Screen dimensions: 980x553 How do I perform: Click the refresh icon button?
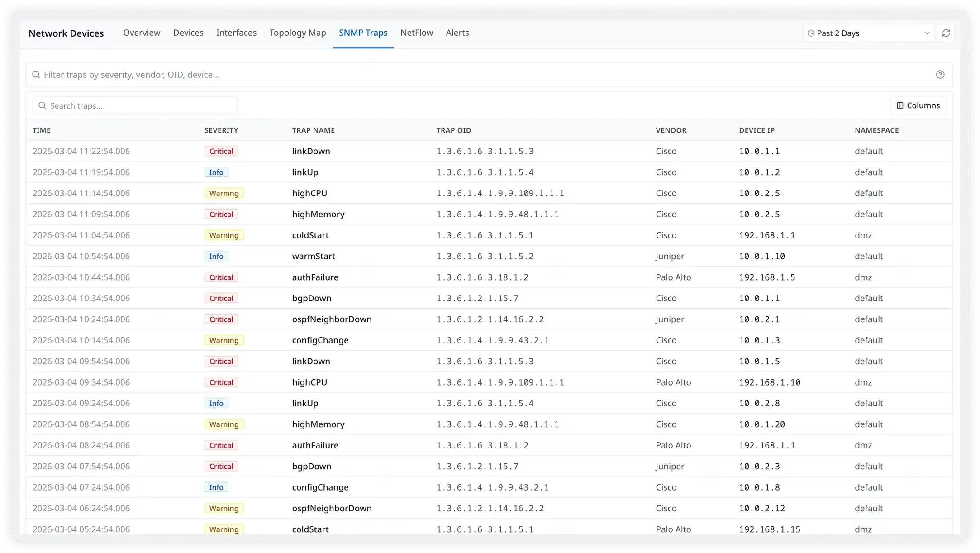tap(946, 33)
